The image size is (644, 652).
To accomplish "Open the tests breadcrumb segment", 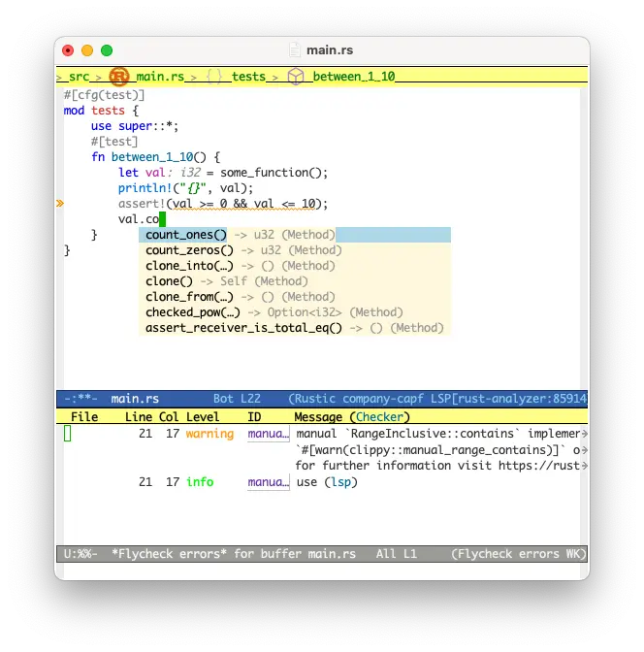I will click(x=248, y=77).
